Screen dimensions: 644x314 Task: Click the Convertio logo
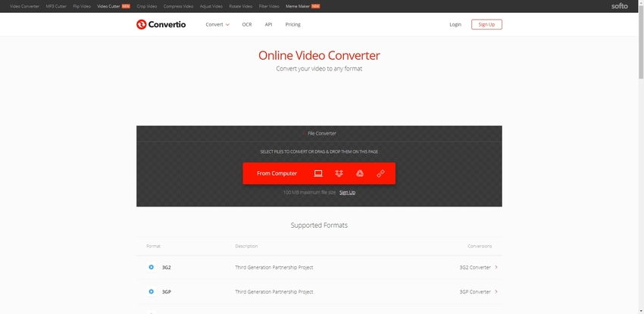tap(161, 24)
